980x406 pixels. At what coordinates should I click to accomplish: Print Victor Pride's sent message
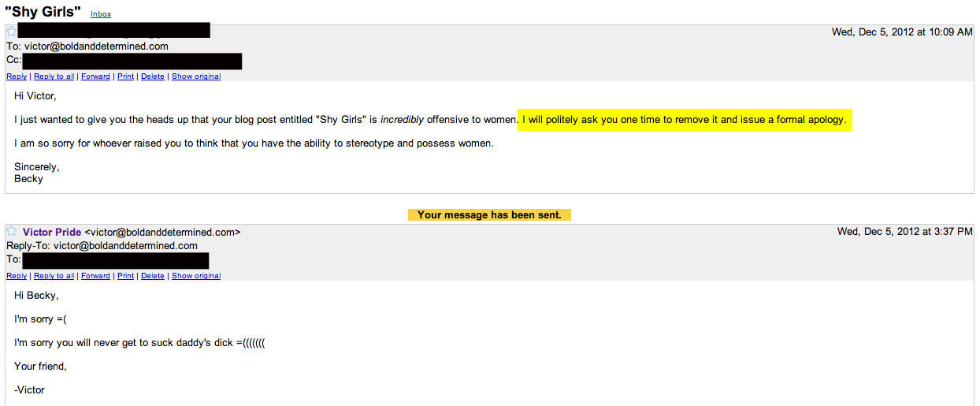point(125,276)
